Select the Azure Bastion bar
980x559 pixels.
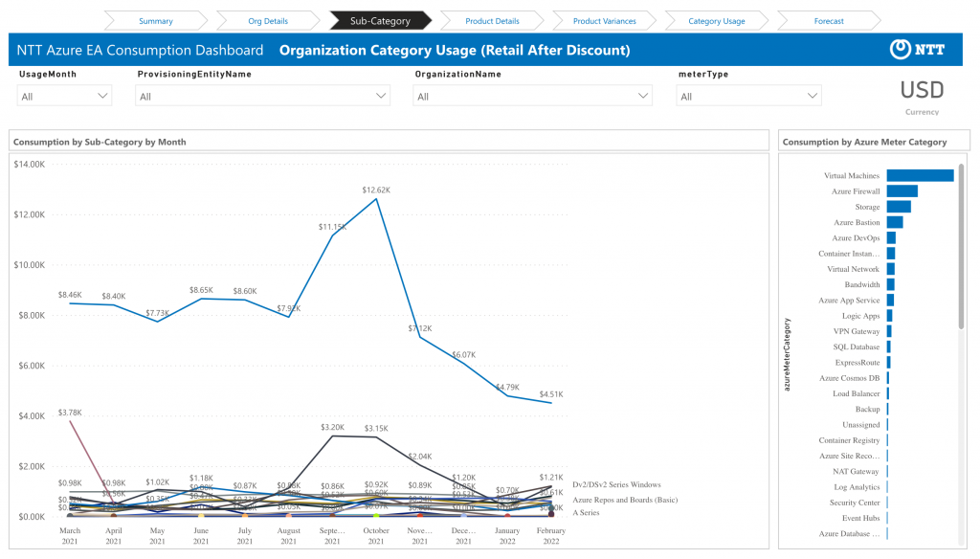pos(895,223)
